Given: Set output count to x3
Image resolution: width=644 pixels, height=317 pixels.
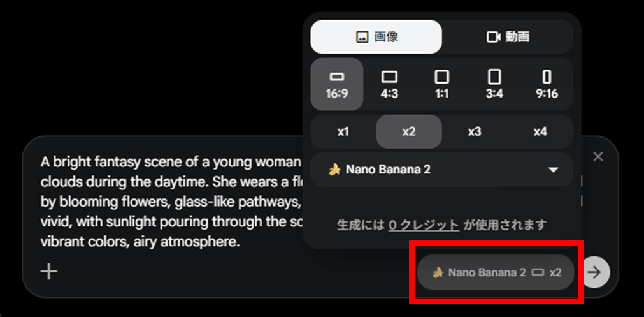Looking at the screenshot, I should (x=475, y=131).
